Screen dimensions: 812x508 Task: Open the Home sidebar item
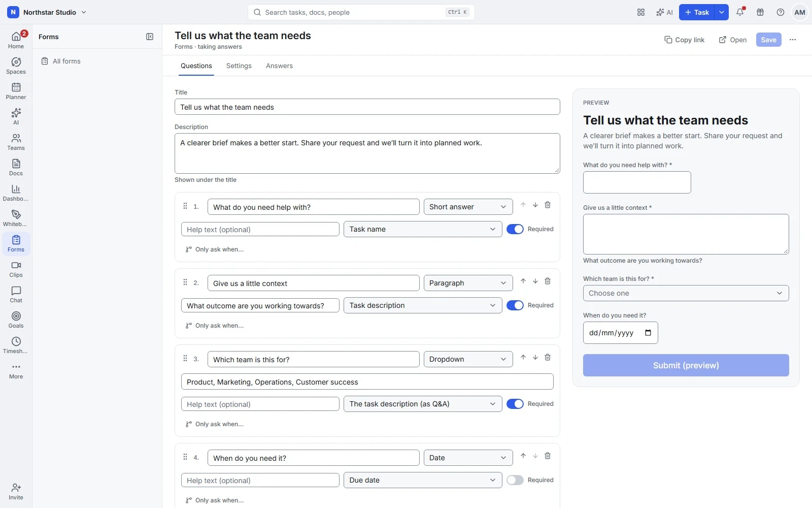[x=16, y=40]
